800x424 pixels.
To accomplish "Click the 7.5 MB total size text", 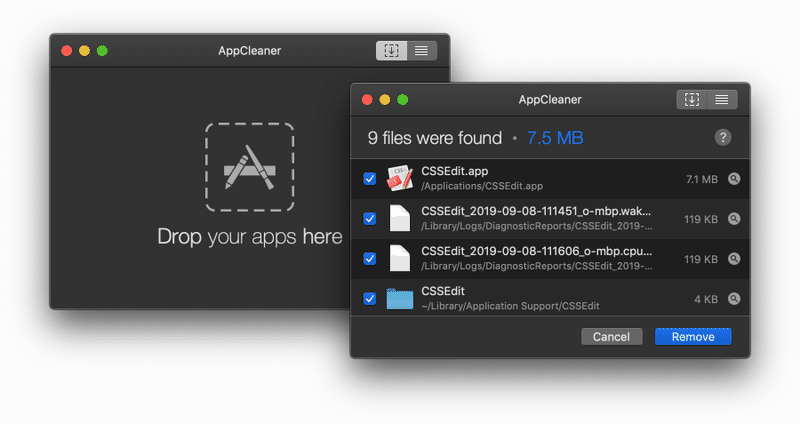I will pyautogui.click(x=555, y=138).
